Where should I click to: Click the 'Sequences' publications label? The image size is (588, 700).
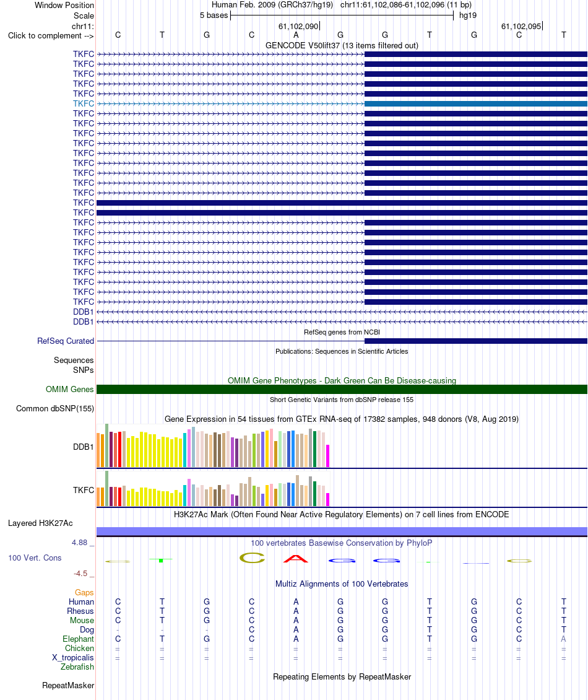[74, 361]
